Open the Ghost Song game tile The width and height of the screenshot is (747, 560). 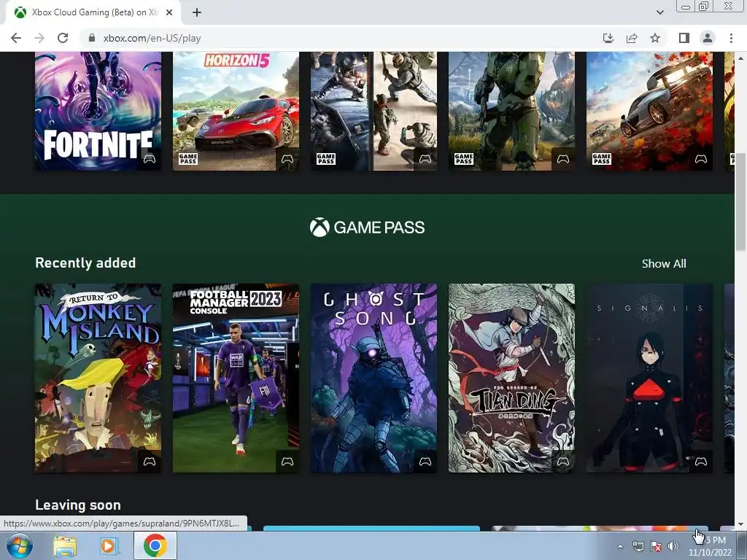click(373, 378)
